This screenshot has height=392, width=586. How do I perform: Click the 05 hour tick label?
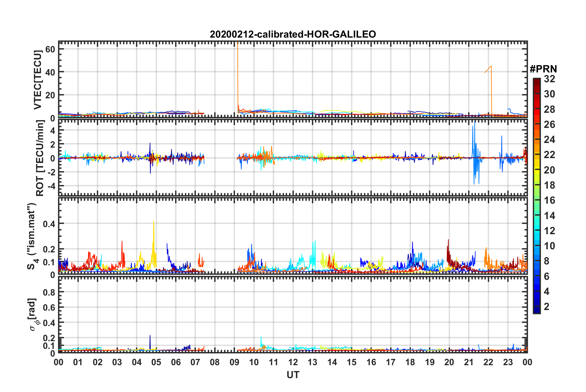tap(156, 362)
